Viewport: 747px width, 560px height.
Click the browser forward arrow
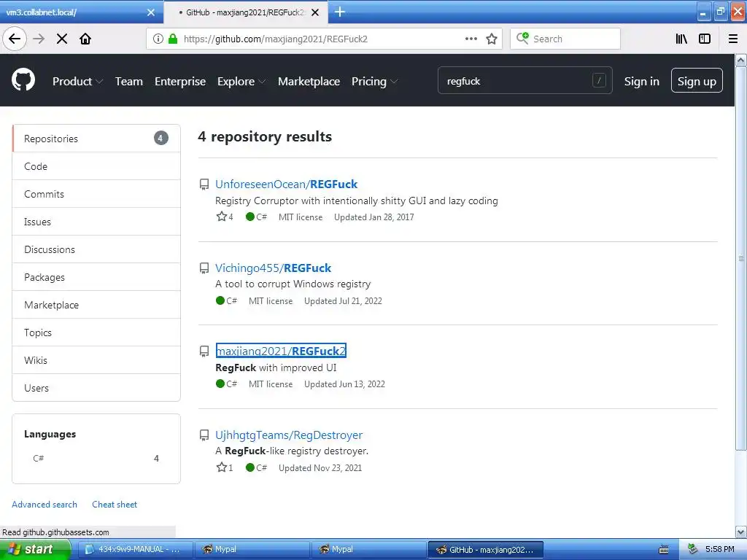39,39
